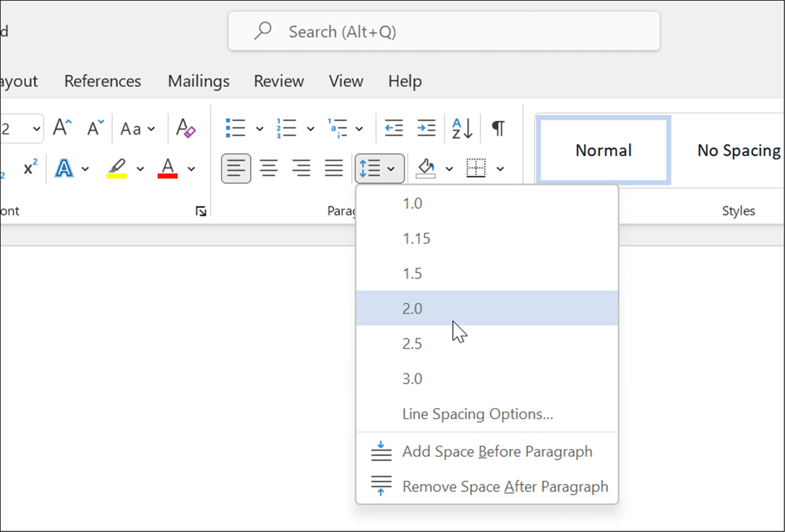
Task: Toggle show paragraph marks
Action: pos(498,128)
